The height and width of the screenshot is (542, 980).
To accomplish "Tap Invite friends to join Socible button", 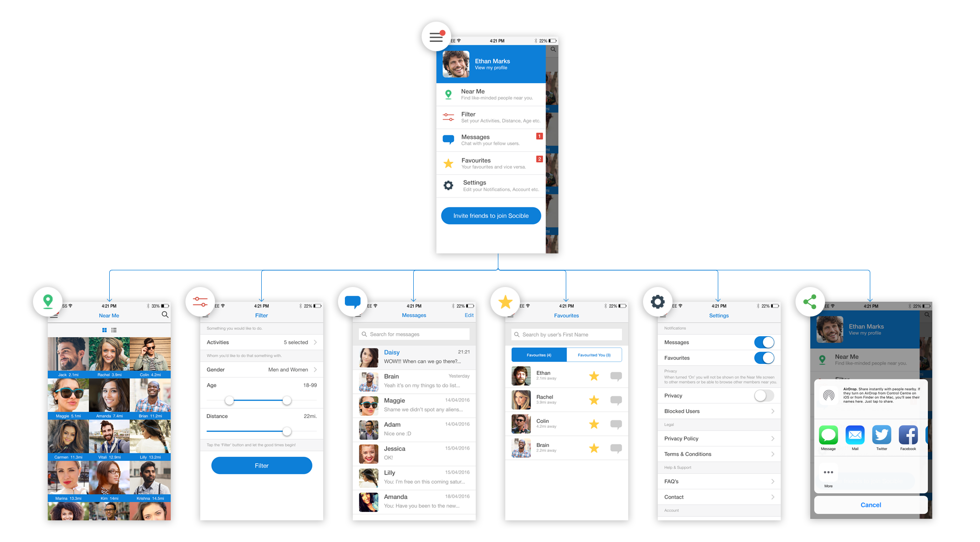I will (x=491, y=216).
